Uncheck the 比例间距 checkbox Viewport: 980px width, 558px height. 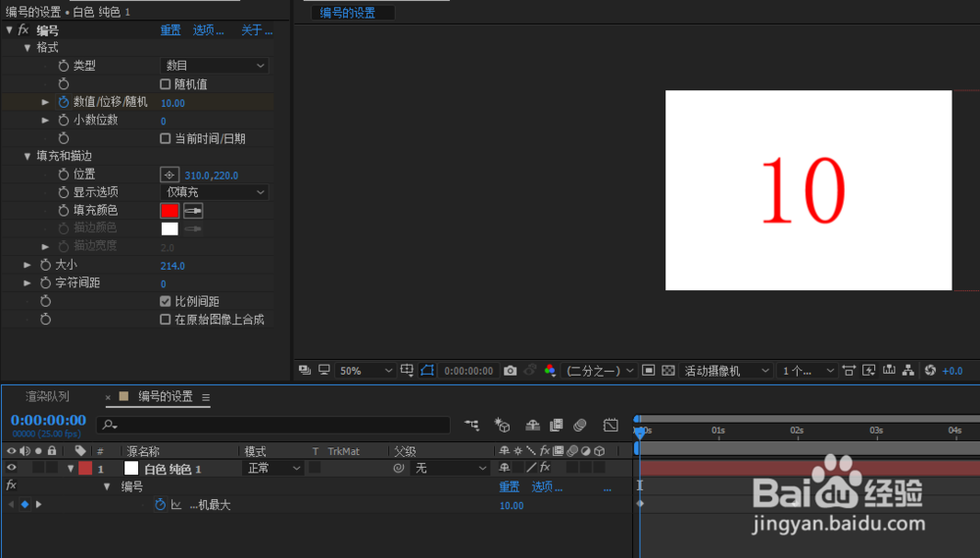coord(165,301)
